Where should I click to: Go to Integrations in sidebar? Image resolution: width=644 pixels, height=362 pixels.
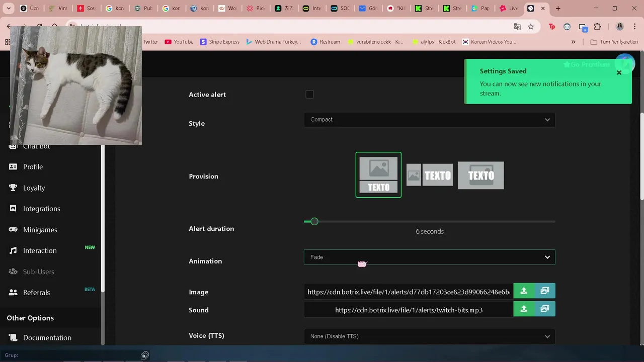(42, 209)
